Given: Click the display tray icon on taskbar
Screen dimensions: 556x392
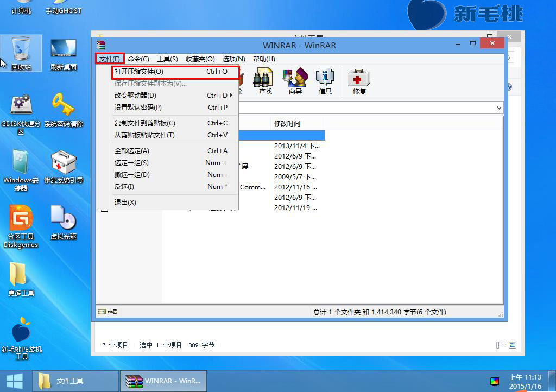Looking at the screenshot, I should (x=494, y=381).
